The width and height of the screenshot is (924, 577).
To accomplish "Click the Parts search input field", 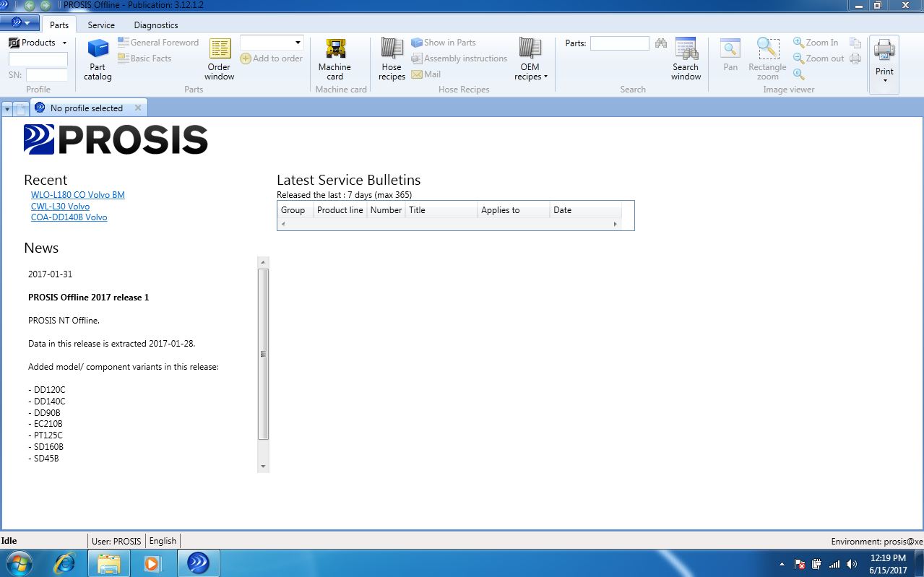I will [x=620, y=43].
